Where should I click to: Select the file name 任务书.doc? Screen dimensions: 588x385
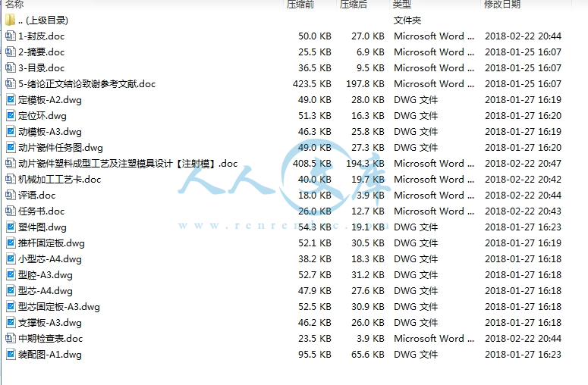click(x=41, y=211)
